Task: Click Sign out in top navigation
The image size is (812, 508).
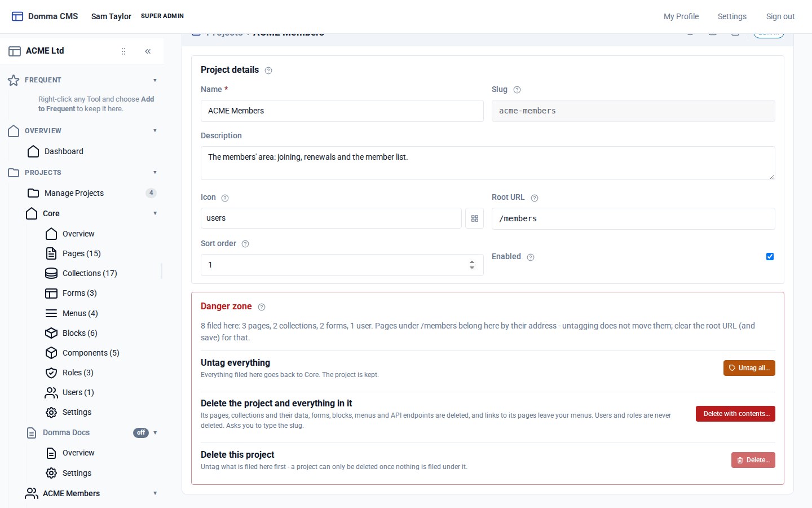Action: tap(780, 16)
